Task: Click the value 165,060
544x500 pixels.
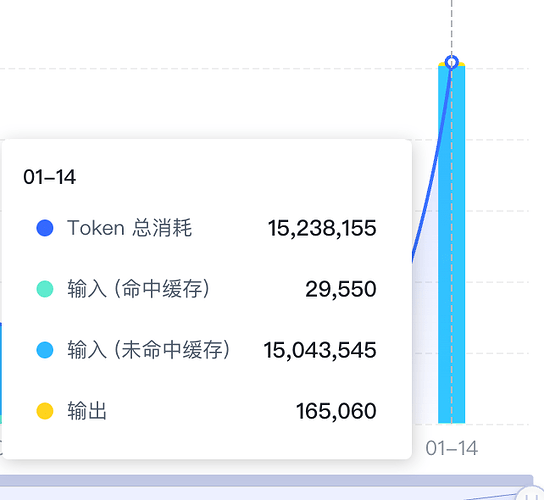Action: click(336, 412)
